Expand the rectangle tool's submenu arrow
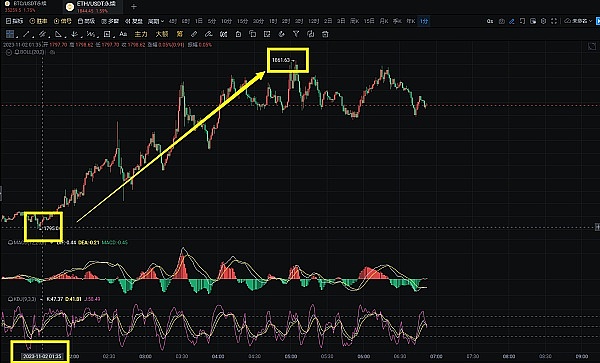This screenshot has width=600, height=363. [114, 37]
